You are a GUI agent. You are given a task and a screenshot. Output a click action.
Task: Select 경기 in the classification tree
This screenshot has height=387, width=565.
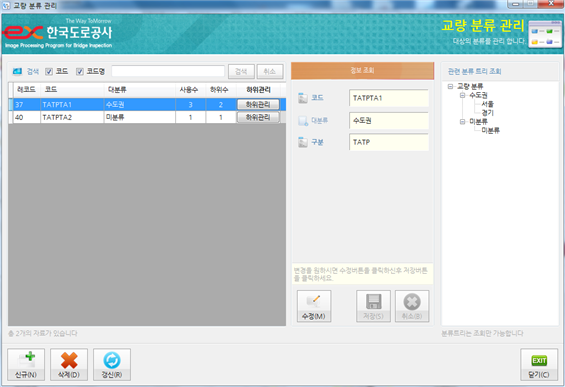488,113
